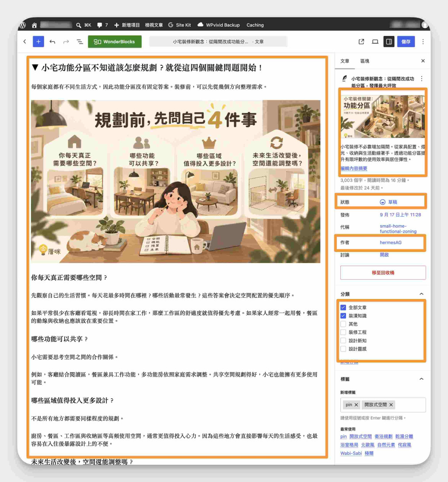Image resolution: width=448 pixels, height=482 pixels.
Task: Open the 編輯內容摘要 link
Action: pyautogui.click(x=353, y=169)
